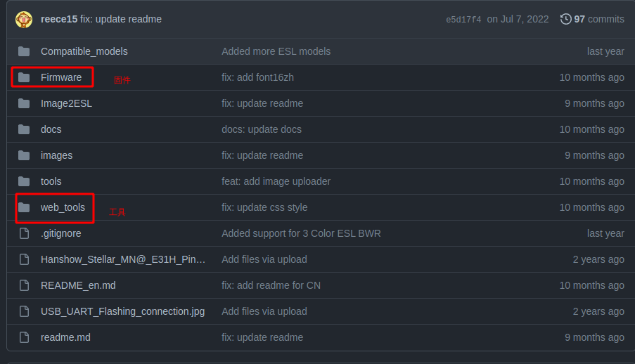Viewport: 635px width, 364px height.
Task: Click the Image2ESL folder icon
Action: click(24, 103)
